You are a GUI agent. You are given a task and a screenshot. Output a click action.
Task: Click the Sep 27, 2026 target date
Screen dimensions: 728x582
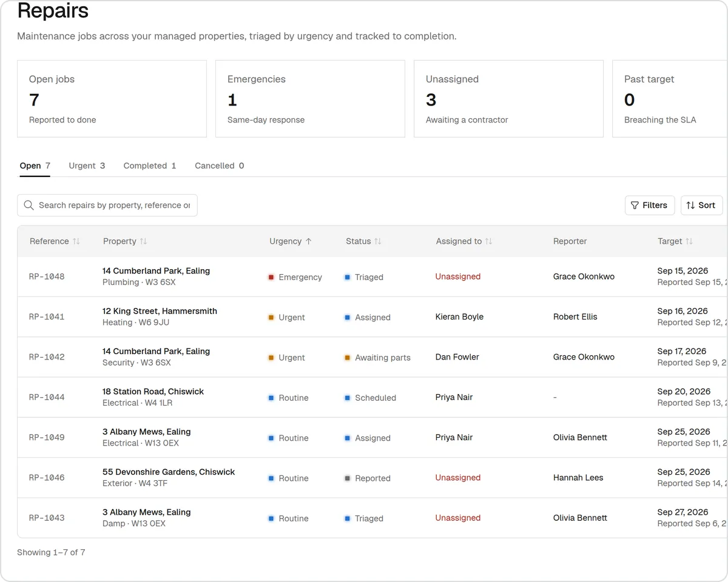click(683, 512)
